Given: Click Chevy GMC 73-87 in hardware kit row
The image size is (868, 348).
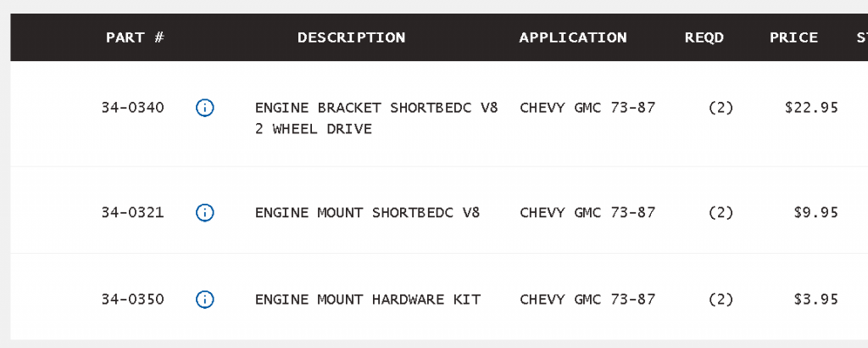Looking at the screenshot, I should [587, 300].
